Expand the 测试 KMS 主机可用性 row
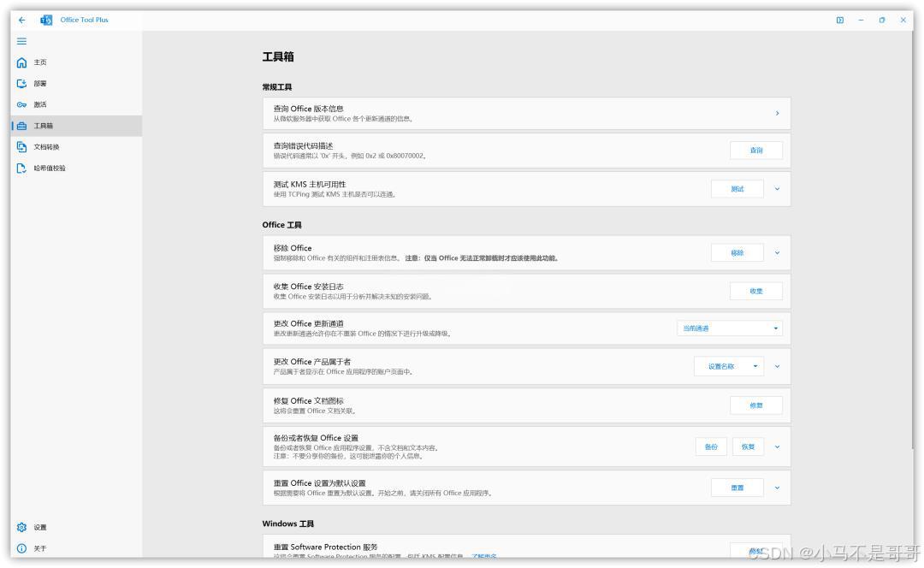The height and width of the screenshot is (568, 924). coord(777,189)
